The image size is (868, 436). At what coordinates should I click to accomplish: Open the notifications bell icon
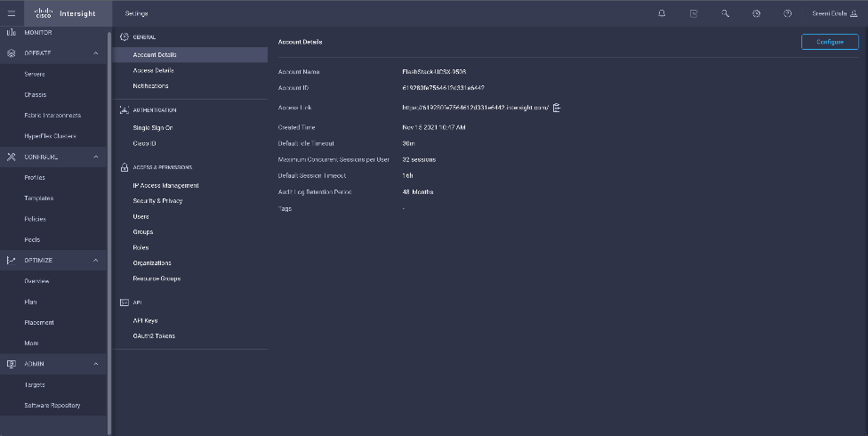pyautogui.click(x=662, y=13)
